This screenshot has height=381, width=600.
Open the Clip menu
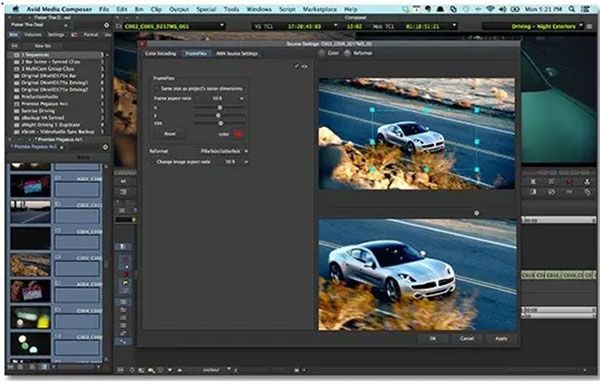156,9
